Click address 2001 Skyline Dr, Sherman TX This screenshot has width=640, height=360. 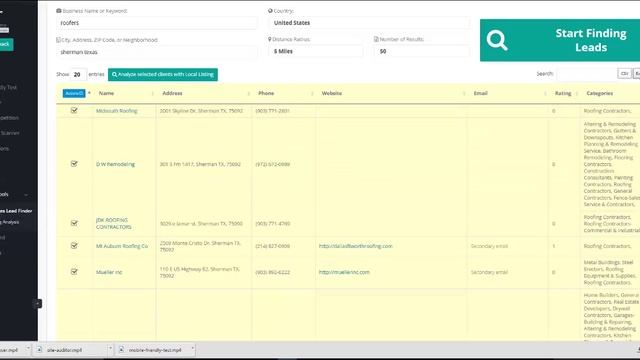(201, 111)
